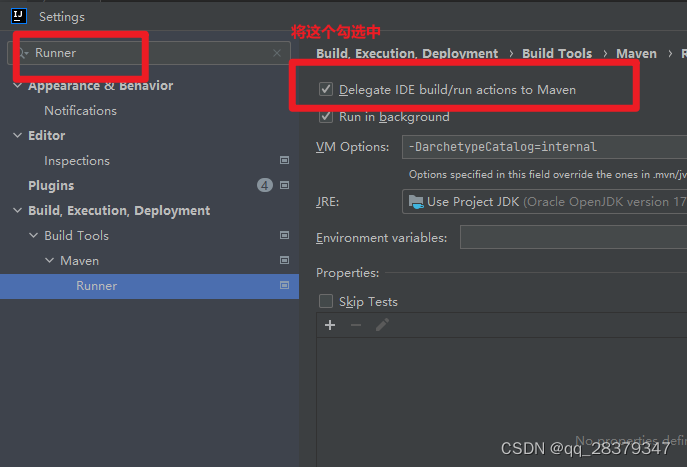This screenshot has width=687, height=467.
Task: Click the Environment variables field
Action: (x=574, y=237)
